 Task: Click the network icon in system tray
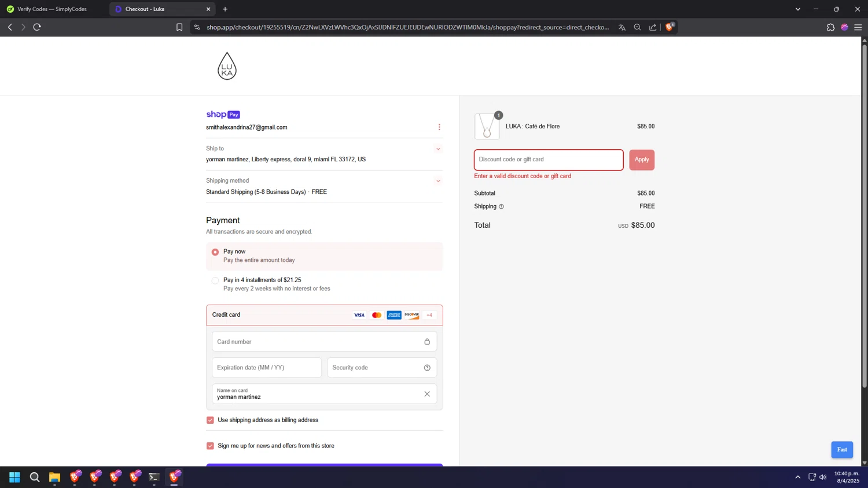[812, 477]
